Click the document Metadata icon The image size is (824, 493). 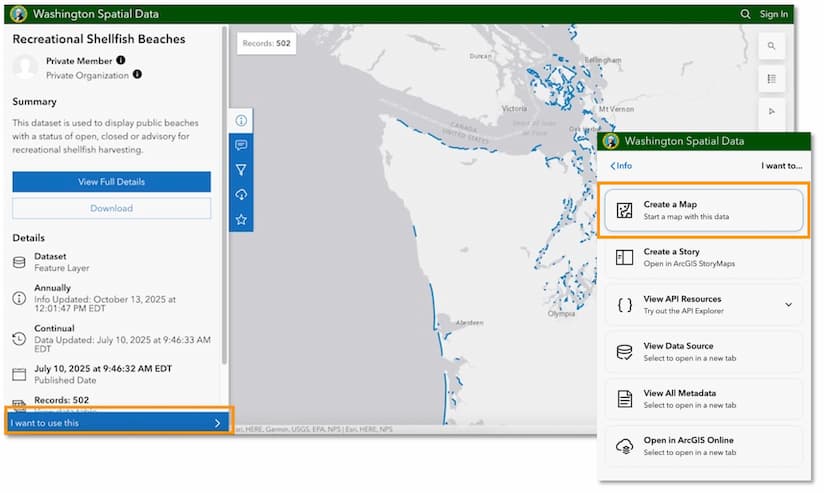click(624, 399)
